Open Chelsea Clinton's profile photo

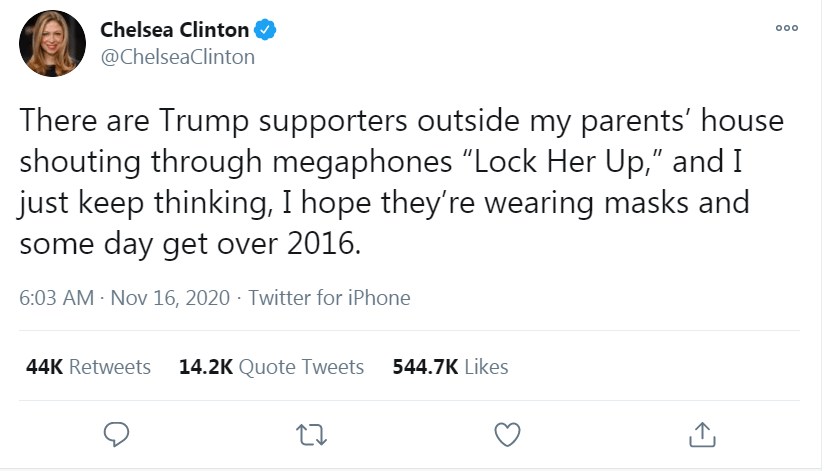(53, 44)
